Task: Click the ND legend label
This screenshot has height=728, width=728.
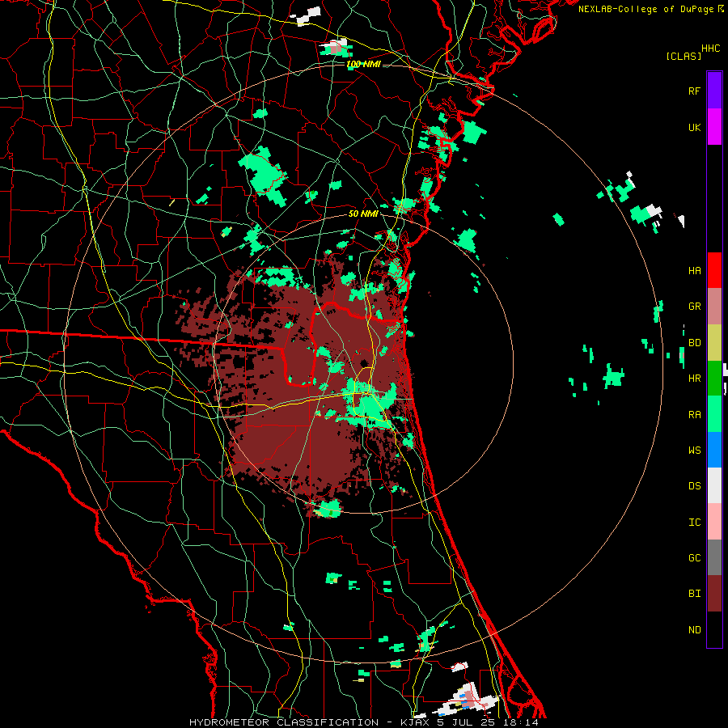Action: [x=694, y=630]
